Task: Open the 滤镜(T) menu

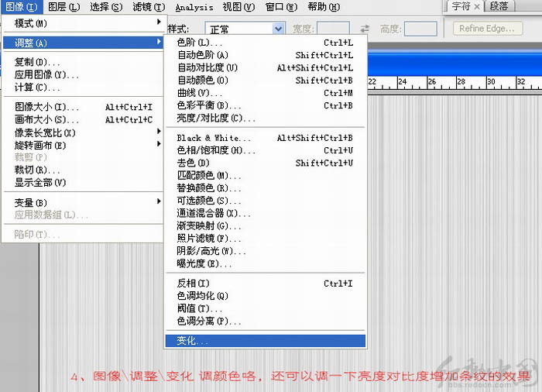Action: (149, 6)
